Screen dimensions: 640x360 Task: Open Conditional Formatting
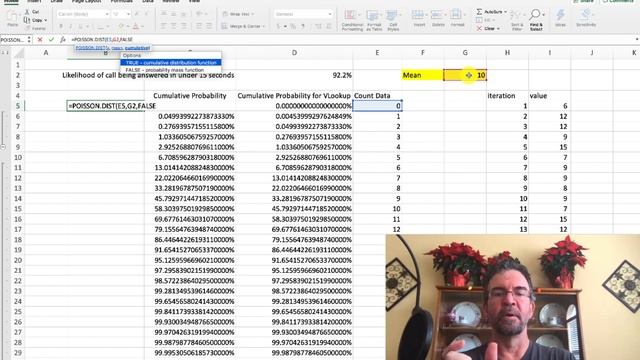click(x=352, y=20)
